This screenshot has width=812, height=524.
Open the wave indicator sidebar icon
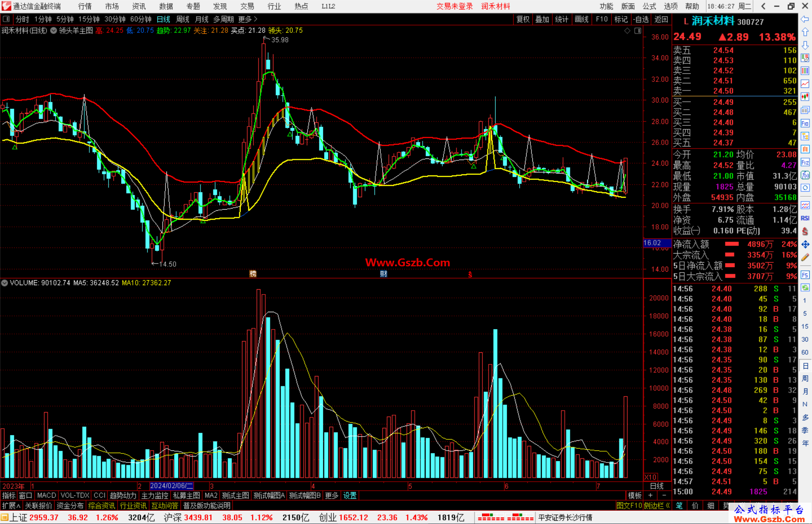click(805, 205)
